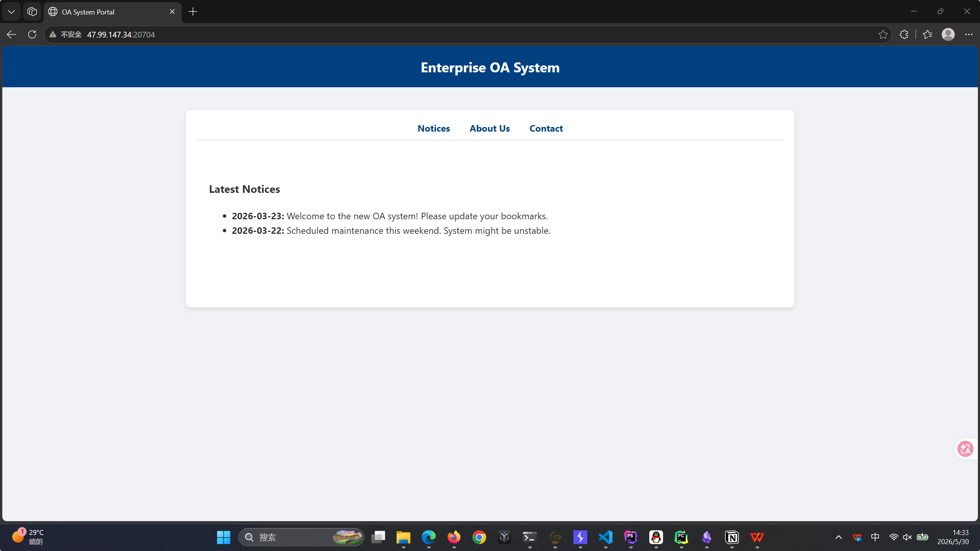Switch to Microsoft Edge on the taskbar
Image resolution: width=980 pixels, height=551 pixels.
click(429, 537)
